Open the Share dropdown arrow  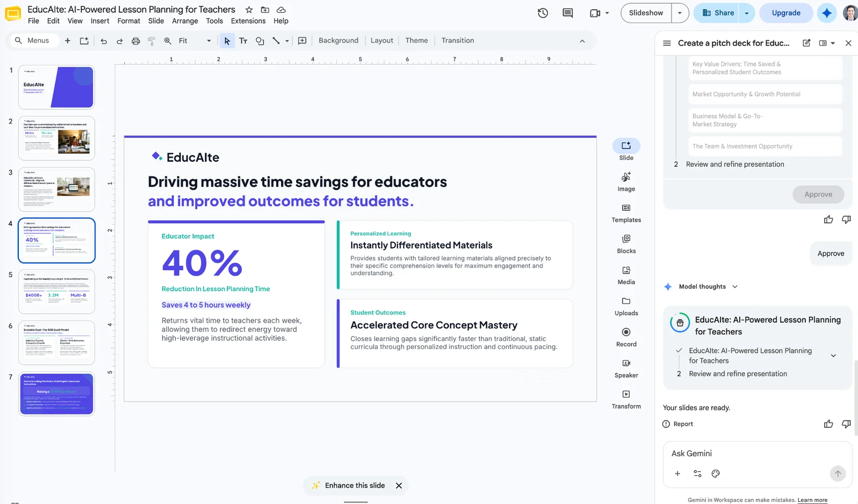click(x=746, y=13)
